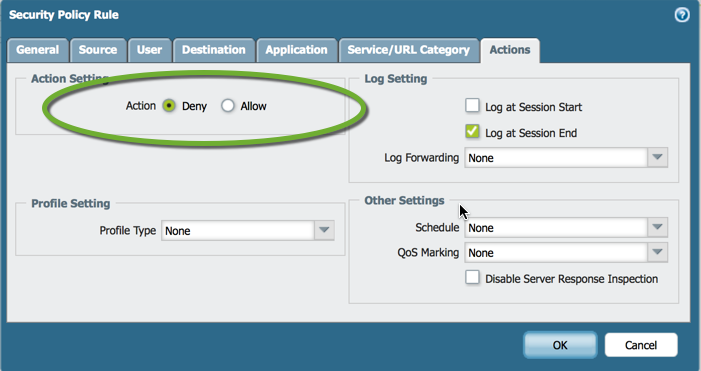Viewport: 701px width, 371px height.
Task: Switch to the User tab
Action: click(x=149, y=50)
